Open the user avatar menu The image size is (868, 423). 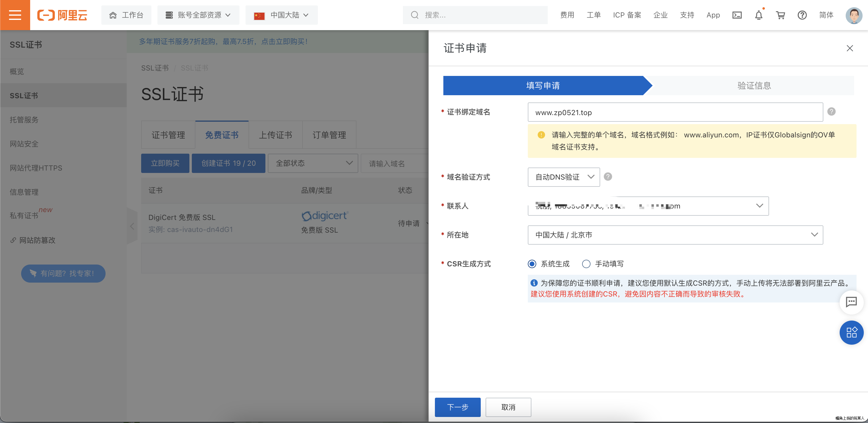(854, 15)
